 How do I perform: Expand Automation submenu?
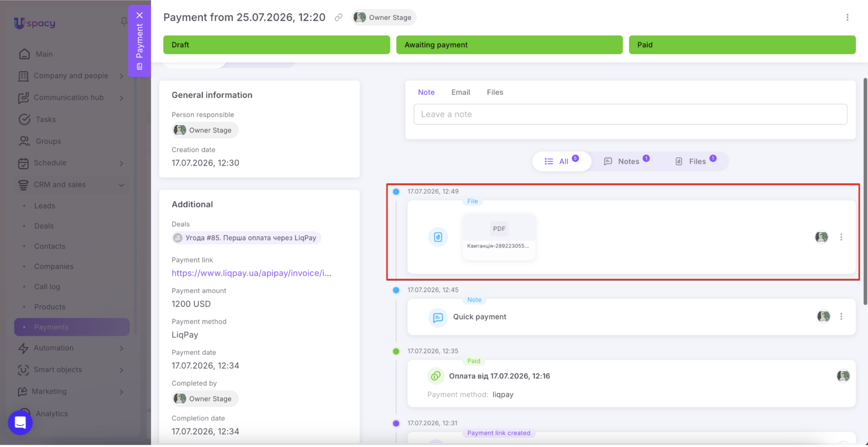[x=121, y=349]
